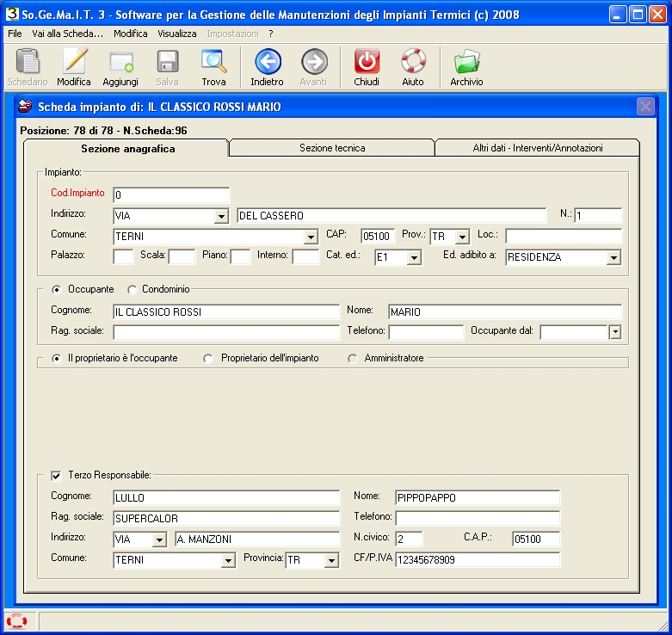Go back with the Indietro arrow
Image resolution: width=672 pixels, height=635 pixels.
[x=268, y=62]
